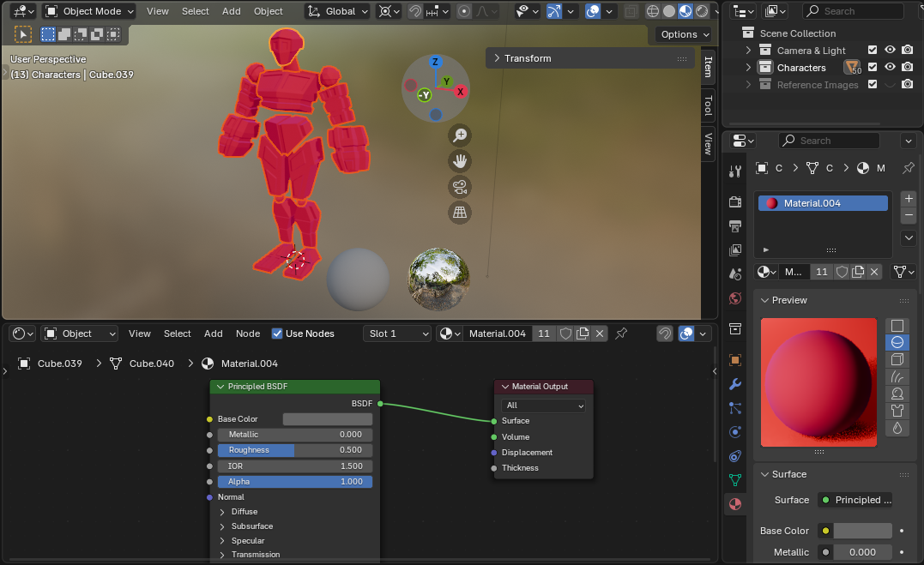The width and height of the screenshot is (924, 565).
Task: Open Object Mode dropdown
Action: [89, 11]
